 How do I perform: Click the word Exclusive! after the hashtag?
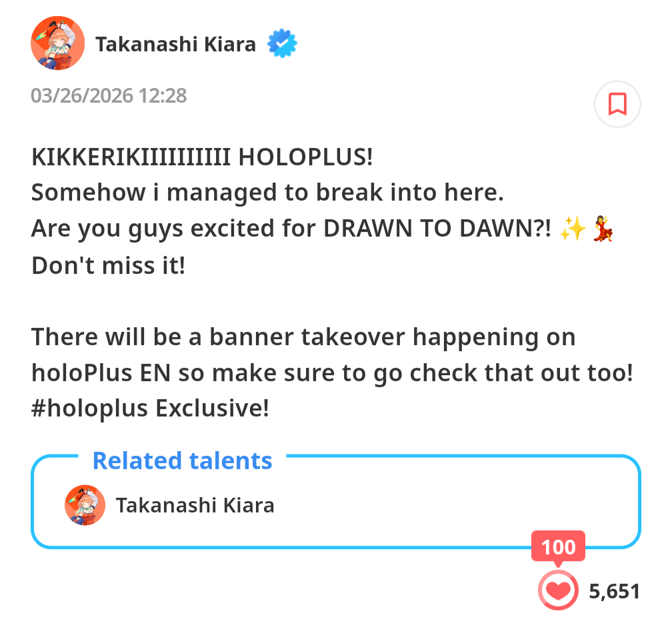[212, 408]
